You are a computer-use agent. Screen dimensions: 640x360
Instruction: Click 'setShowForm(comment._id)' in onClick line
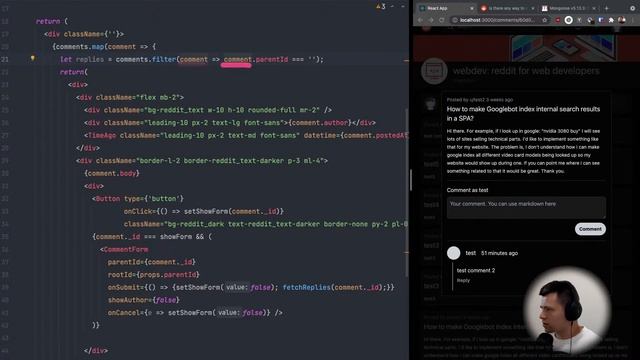click(233, 211)
